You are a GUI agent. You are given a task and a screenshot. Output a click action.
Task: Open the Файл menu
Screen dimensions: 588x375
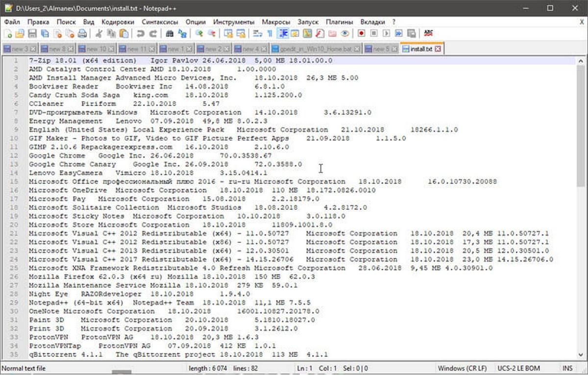(12, 22)
